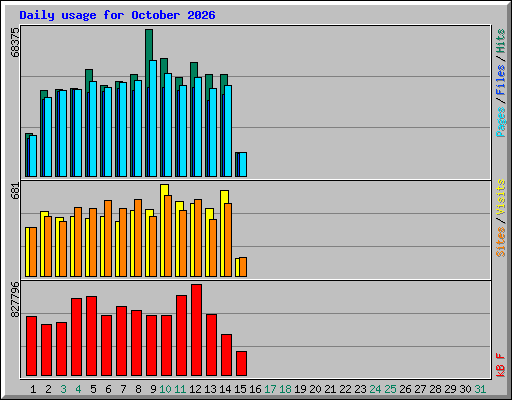
Task: Click day 13 on the x-axis
Action: pos(210,389)
